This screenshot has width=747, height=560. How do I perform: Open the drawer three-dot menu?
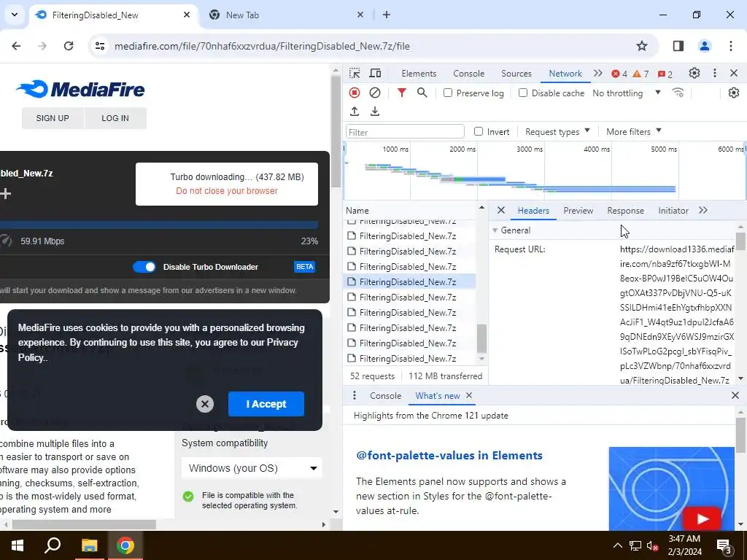[x=355, y=396]
